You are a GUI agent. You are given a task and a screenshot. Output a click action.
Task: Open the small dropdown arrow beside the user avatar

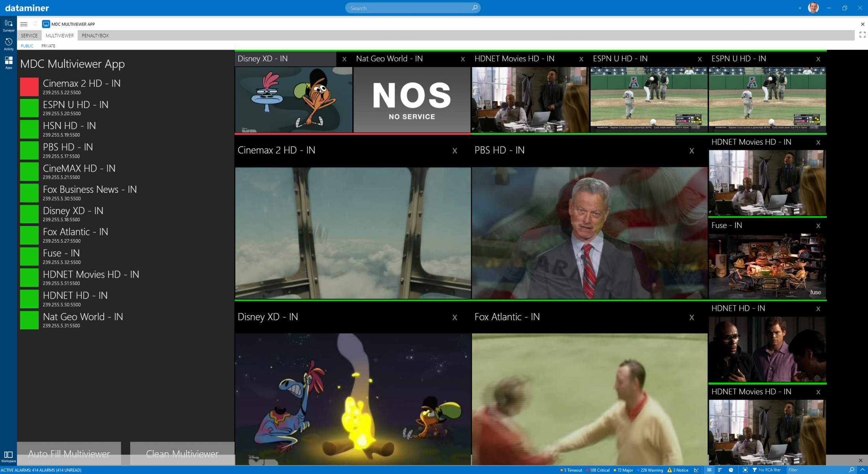(x=800, y=8)
